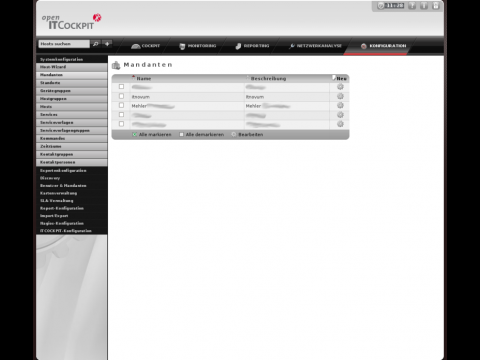Click the clock icon at top right
Viewport: 480px width, 360px height.
(381, 6)
